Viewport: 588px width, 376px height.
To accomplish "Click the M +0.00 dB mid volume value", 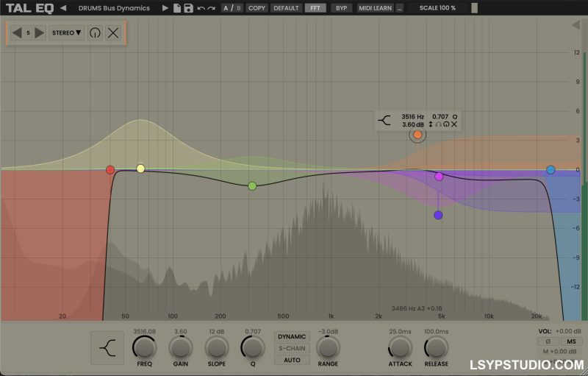I will [559, 352].
